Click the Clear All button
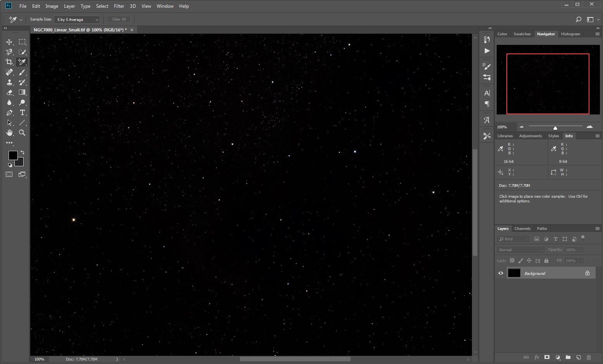603x364 pixels. [119, 19]
